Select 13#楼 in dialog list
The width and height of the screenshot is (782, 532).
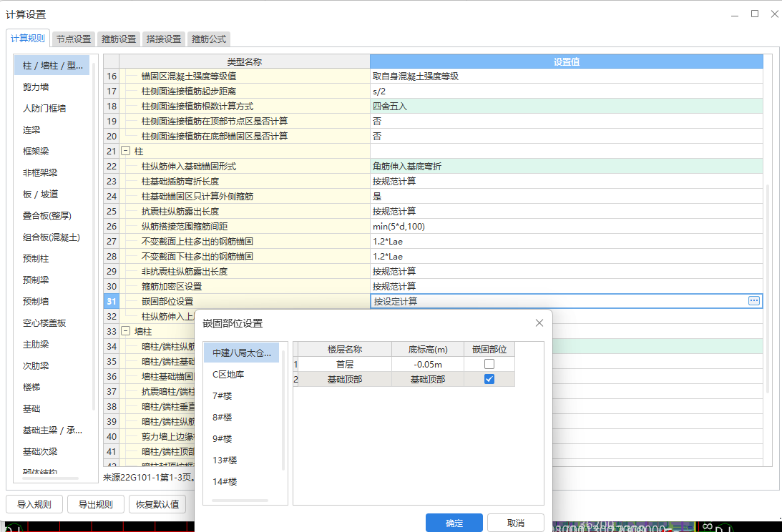coord(241,460)
